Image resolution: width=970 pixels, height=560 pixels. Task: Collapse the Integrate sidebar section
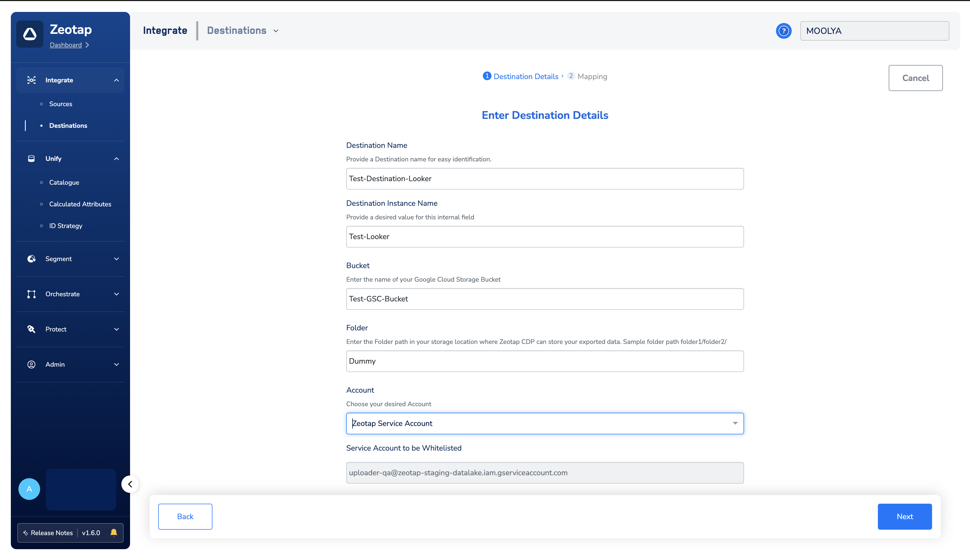[x=116, y=80]
